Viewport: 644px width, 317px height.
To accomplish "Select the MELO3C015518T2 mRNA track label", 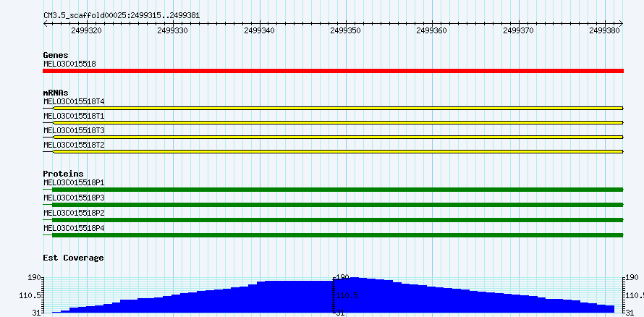I will coord(74,145).
